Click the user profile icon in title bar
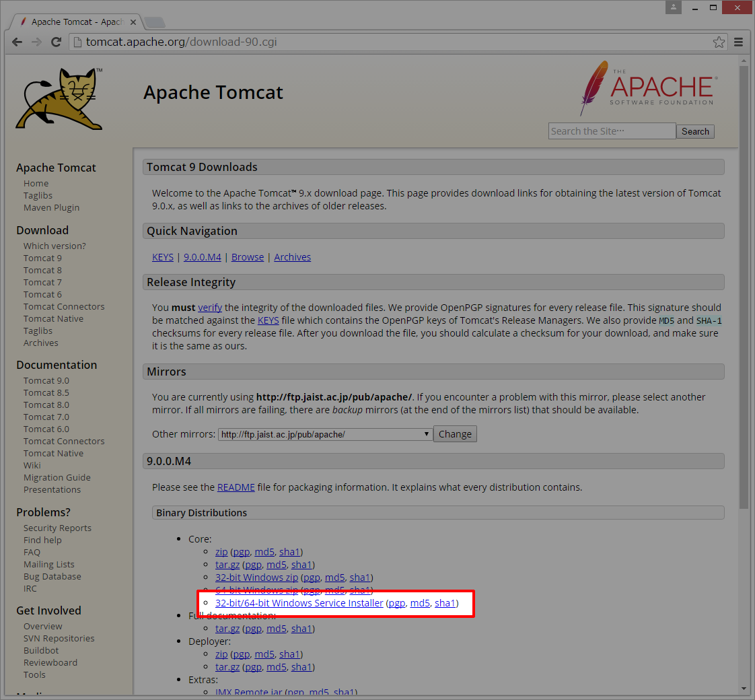 click(673, 7)
